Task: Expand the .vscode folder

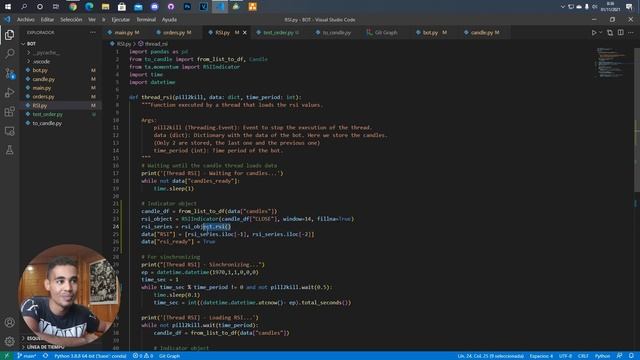Action: click(x=60, y=62)
